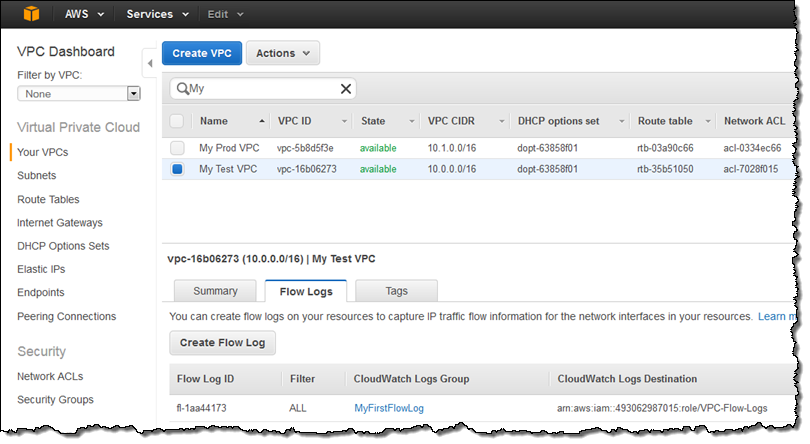
Task: Open the Edit menu in top bar
Action: point(223,15)
